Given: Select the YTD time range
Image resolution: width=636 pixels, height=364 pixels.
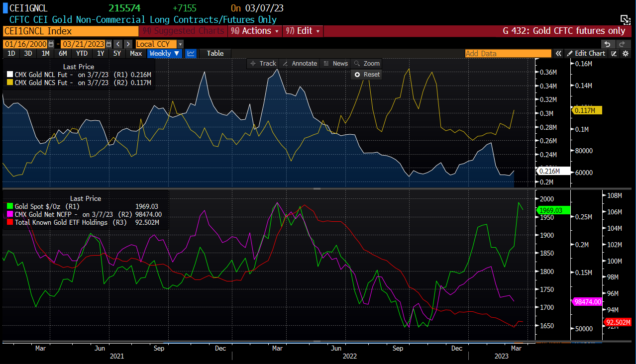Looking at the screenshot, I should (x=82, y=53).
